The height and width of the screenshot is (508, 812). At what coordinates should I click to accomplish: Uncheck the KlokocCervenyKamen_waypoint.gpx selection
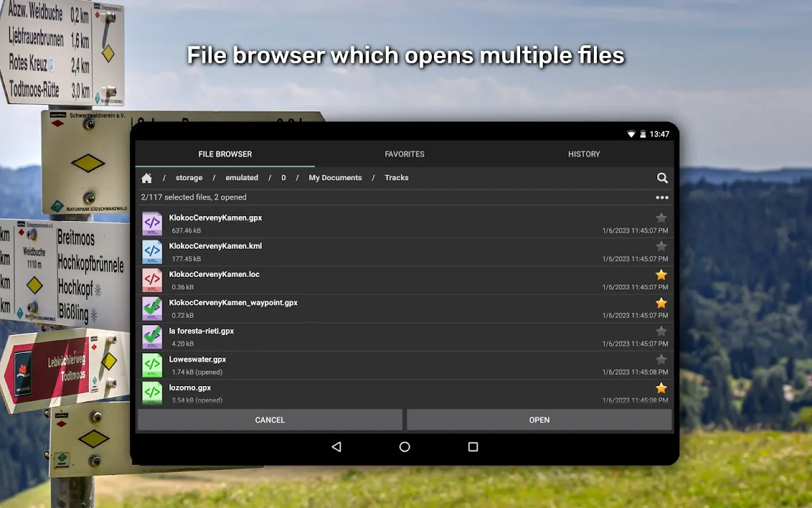tap(152, 309)
